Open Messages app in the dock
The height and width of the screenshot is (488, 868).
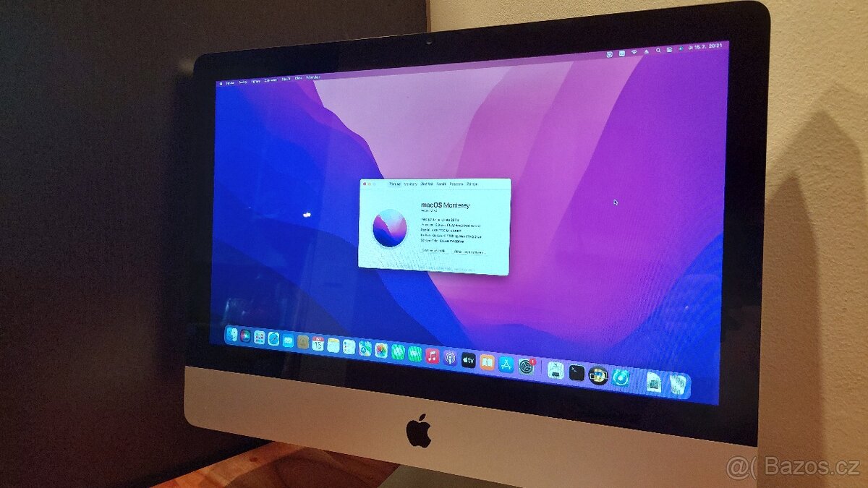(x=398, y=352)
